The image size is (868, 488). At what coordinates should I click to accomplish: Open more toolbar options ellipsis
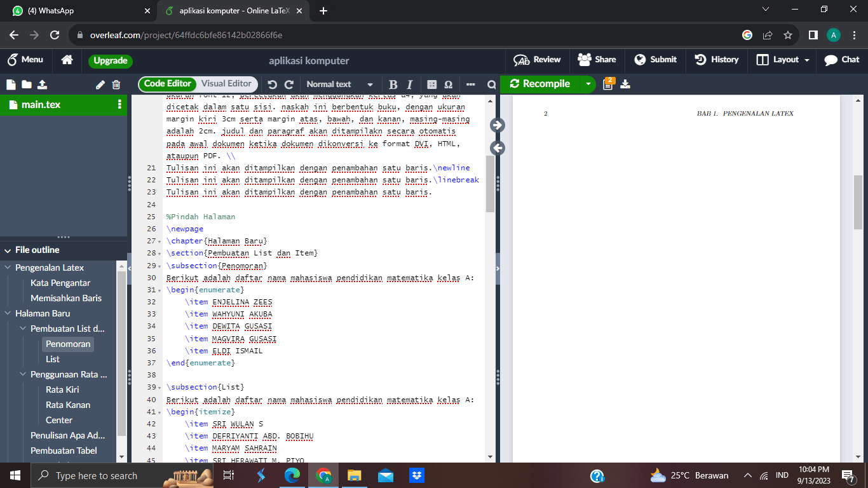[x=470, y=85]
